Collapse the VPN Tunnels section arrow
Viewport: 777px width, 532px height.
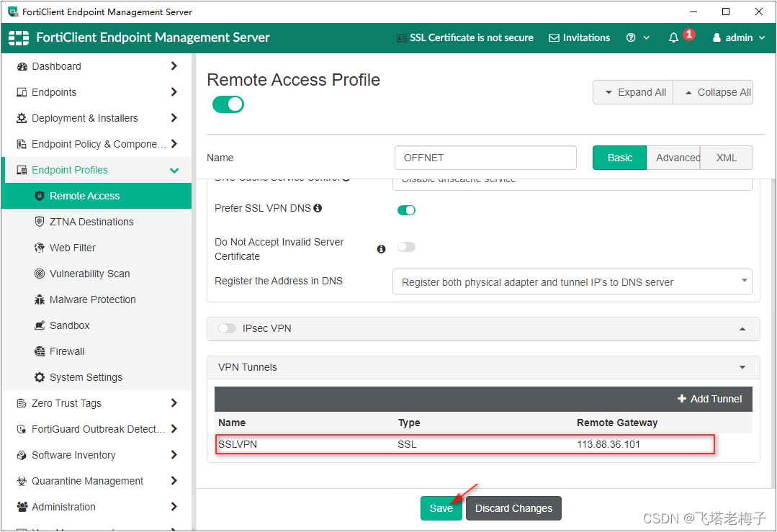742,367
